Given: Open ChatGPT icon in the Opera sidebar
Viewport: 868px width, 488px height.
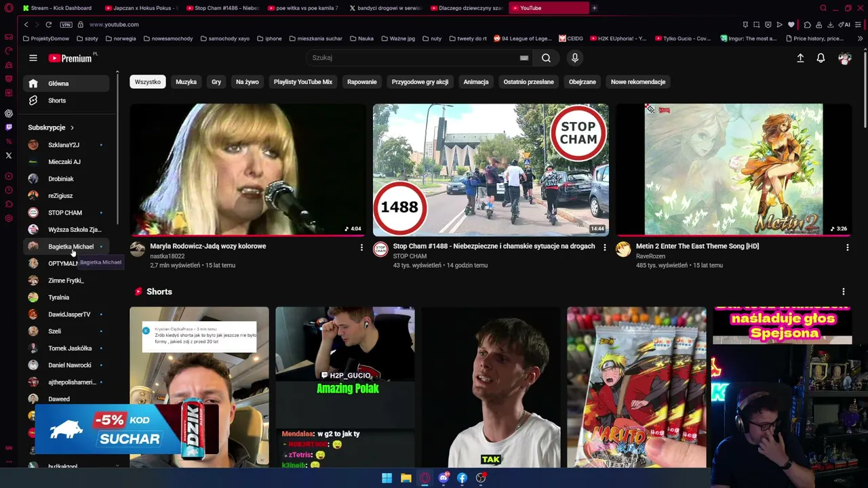Looking at the screenshot, I should pyautogui.click(x=9, y=113).
